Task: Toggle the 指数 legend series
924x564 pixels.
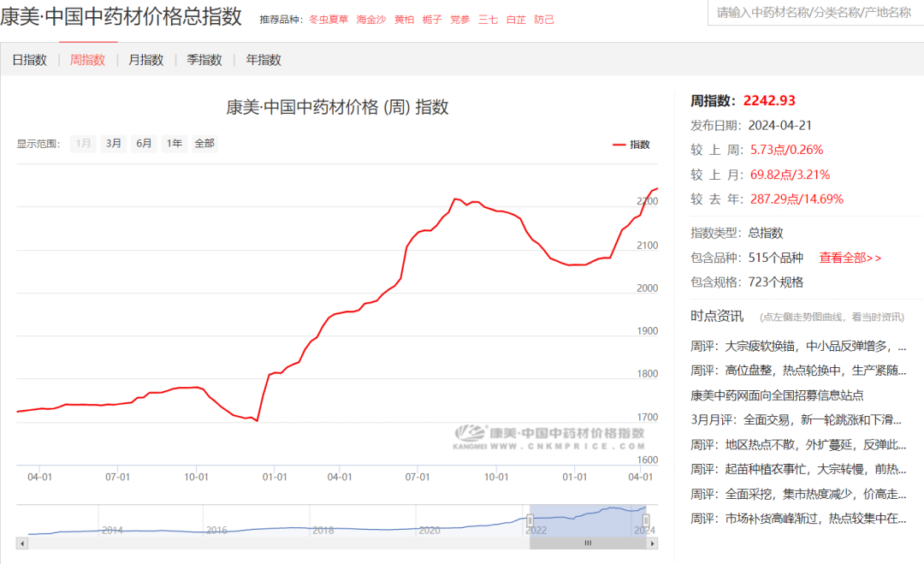Action: [631, 145]
